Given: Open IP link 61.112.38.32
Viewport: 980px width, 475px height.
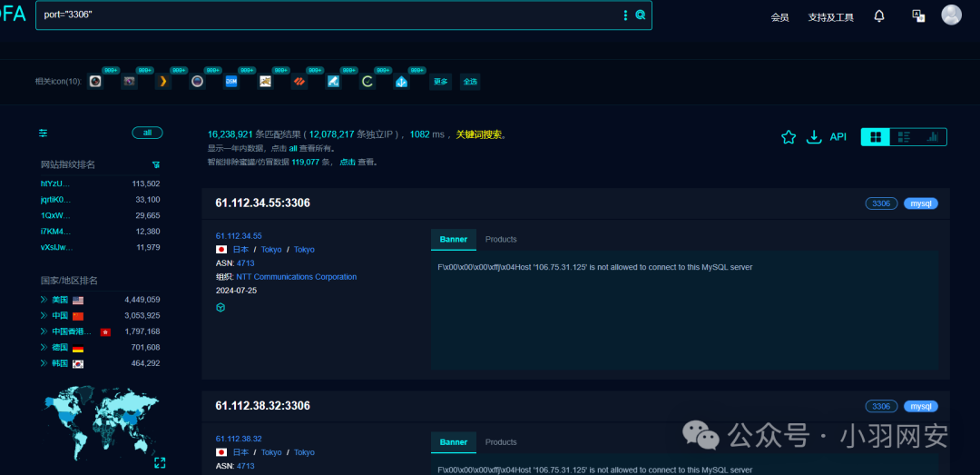Looking at the screenshot, I should 239,439.
